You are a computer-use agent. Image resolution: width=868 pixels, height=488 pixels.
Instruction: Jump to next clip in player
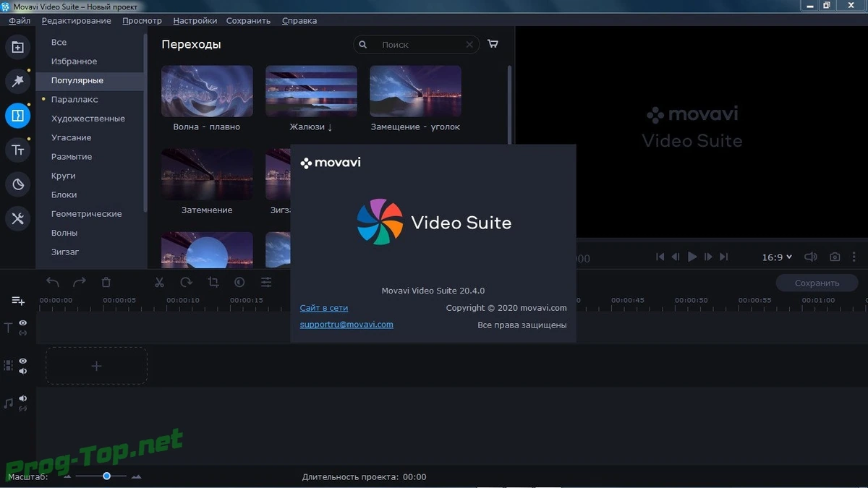click(x=724, y=257)
